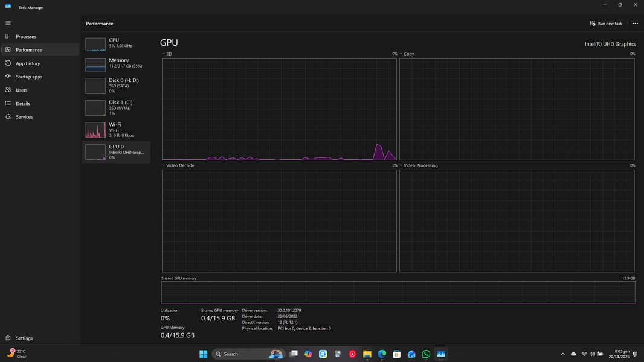Expand the Video Processing engine dropdown

pyautogui.click(x=401, y=165)
